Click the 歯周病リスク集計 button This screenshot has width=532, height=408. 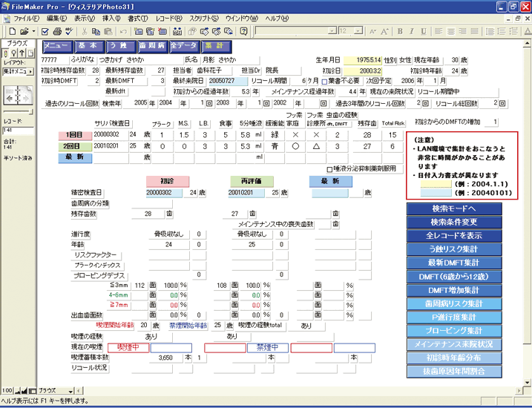pyautogui.click(x=463, y=303)
